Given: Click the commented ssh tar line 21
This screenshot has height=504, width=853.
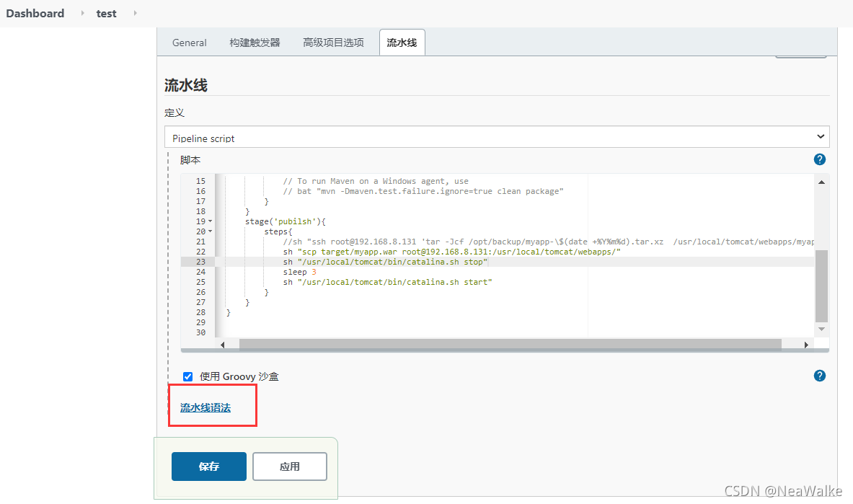Looking at the screenshot, I should (548, 242).
